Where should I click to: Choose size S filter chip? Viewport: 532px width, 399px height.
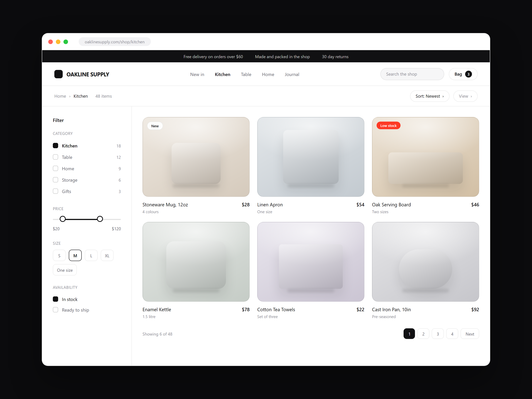pos(59,255)
